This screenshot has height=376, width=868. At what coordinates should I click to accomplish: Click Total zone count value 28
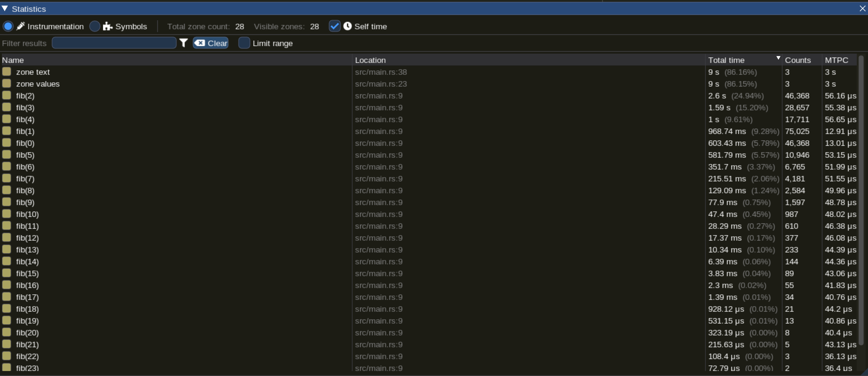tap(240, 27)
